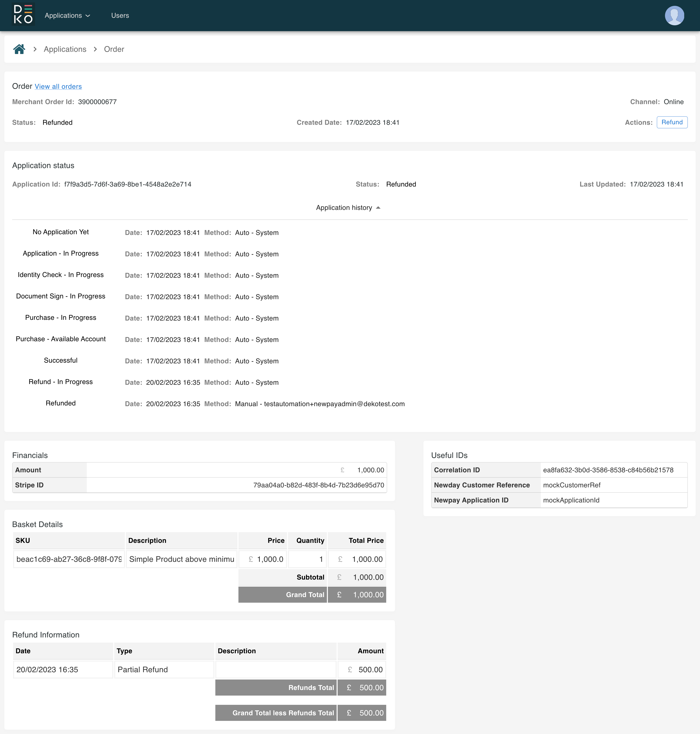Open View all orders link
The width and height of the screenshot is (700, 734).
58,86
